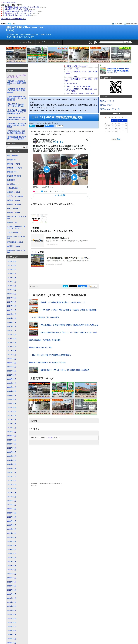This screenshot has width=138, height=644.
Task: Play the top-right video in the tweet
Action: (x=74, y=162)
